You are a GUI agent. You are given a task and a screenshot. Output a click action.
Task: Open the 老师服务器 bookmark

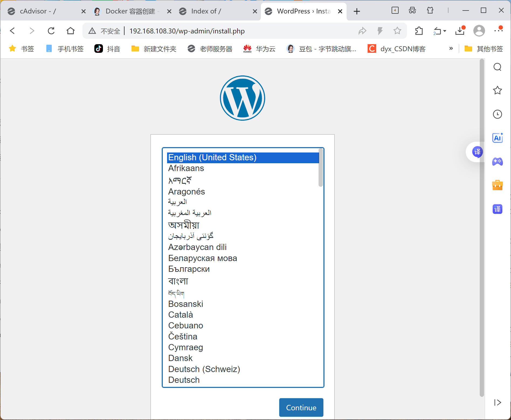[x=210, y=49]
